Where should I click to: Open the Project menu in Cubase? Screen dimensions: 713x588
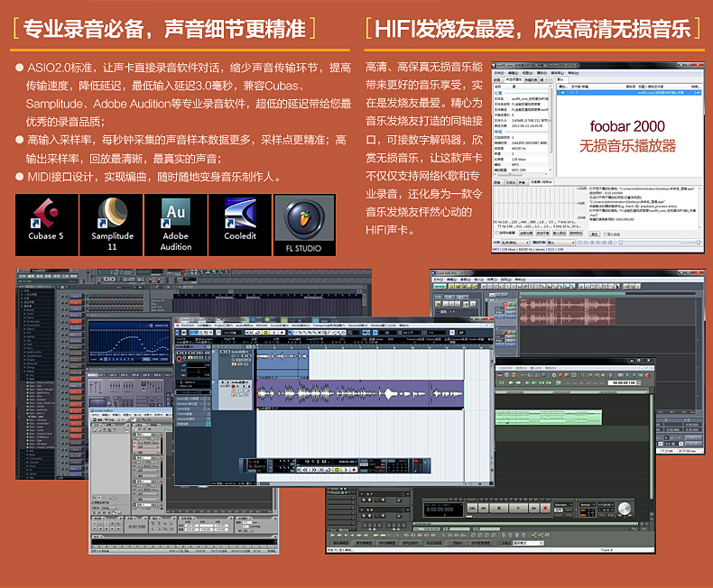click(224, 326)
